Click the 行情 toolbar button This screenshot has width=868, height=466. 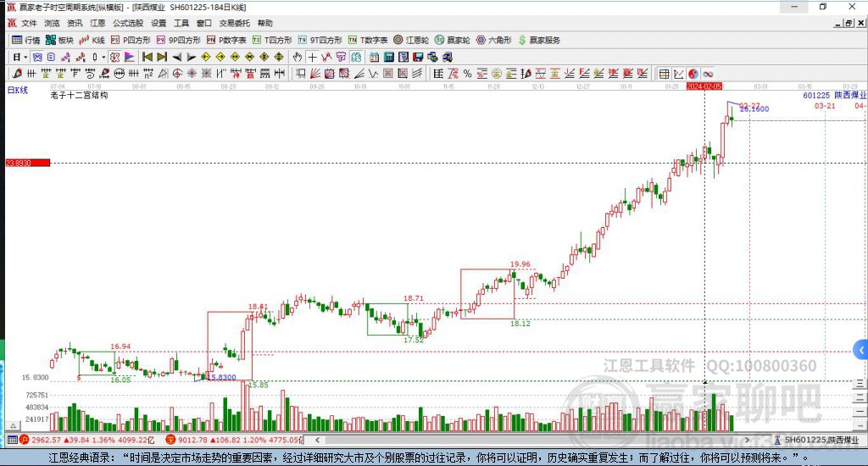click(26, 40)
